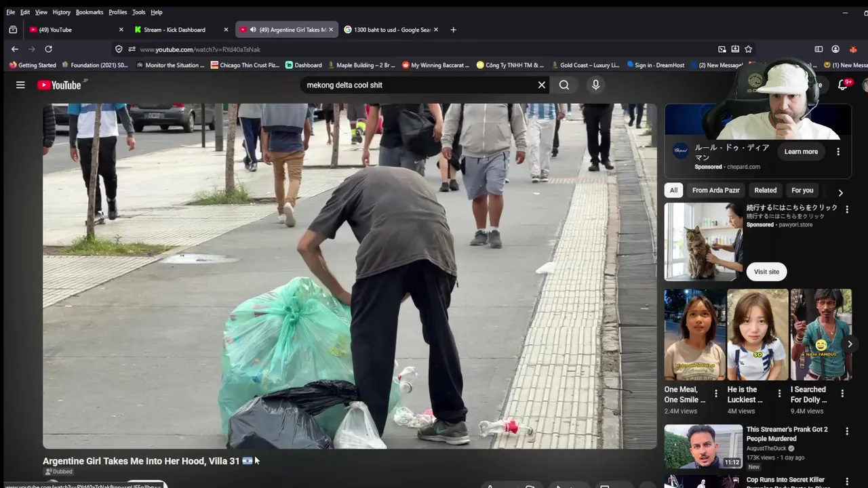
Task: Select the For you filter chip
Action: 802,190
